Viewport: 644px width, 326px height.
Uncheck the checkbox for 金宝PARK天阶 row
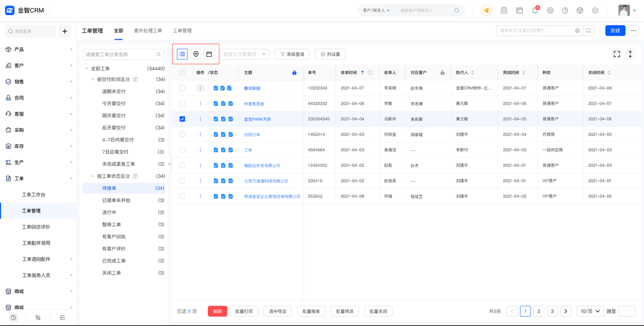click(182, 119)
